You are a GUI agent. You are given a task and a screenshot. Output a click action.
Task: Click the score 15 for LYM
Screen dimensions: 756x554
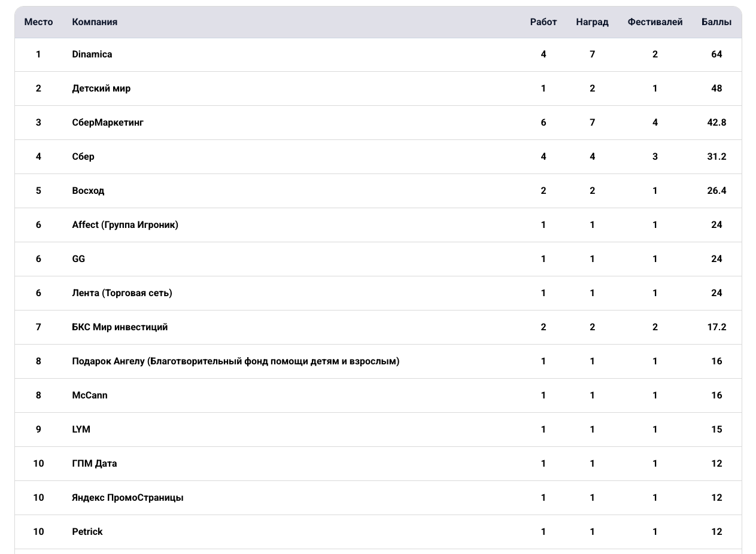pyautogui.click(x=716, y=430)
